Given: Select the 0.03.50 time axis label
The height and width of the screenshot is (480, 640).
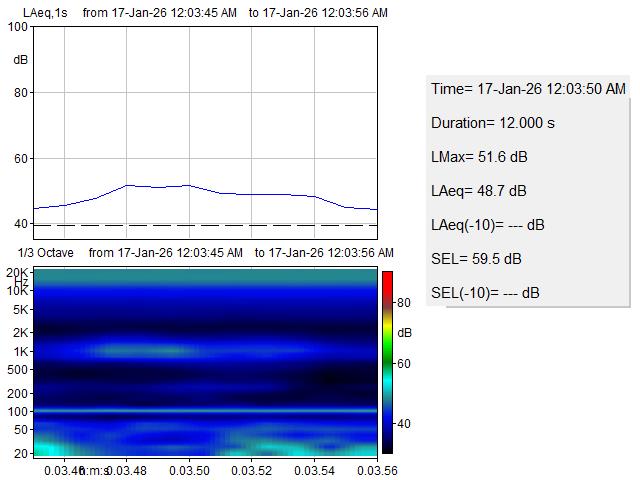Looking at the screenshot, I should 189,470.
